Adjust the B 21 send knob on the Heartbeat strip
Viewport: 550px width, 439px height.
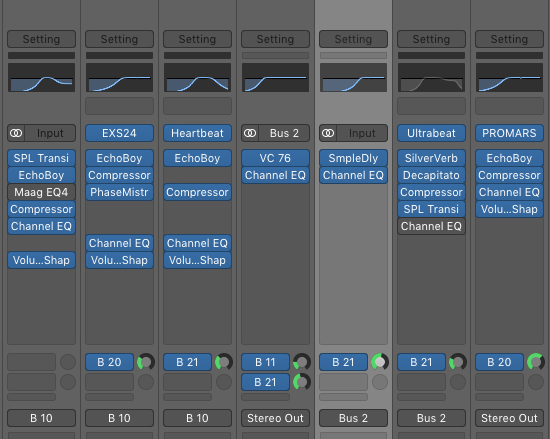224,362
